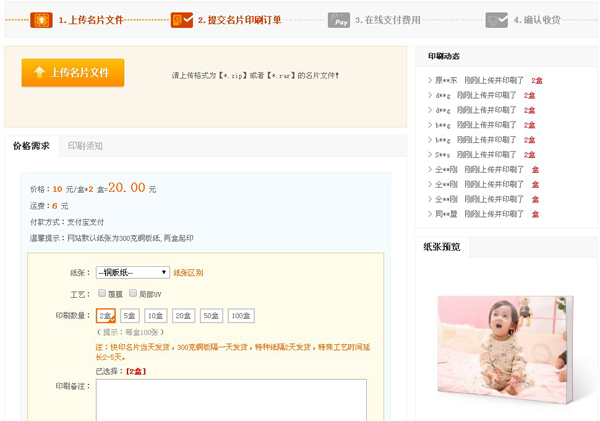
Task: Click the step 4 confirm receipt icon
Action: tap(497, 20)
